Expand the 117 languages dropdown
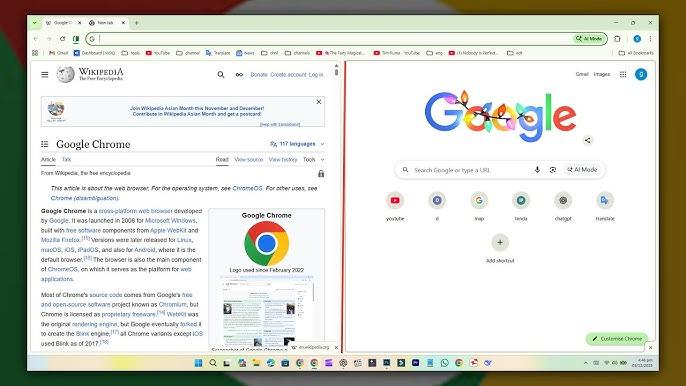 point(298,144)
